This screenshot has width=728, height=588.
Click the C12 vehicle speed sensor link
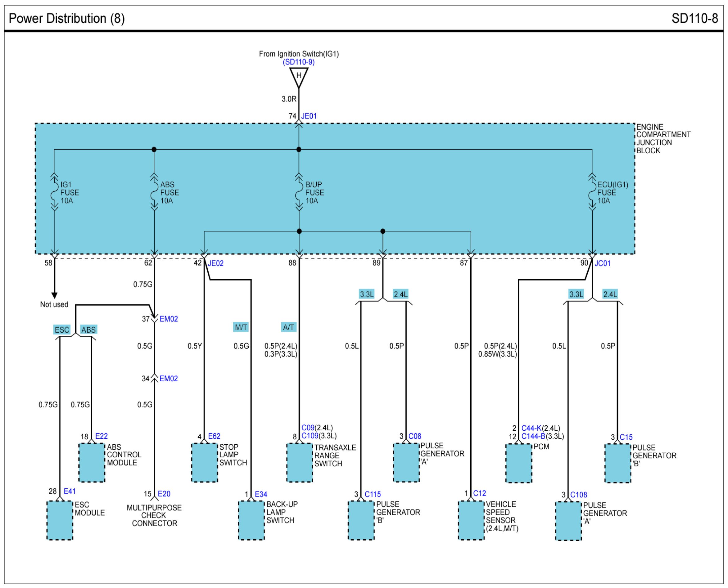tap(480, 493)
